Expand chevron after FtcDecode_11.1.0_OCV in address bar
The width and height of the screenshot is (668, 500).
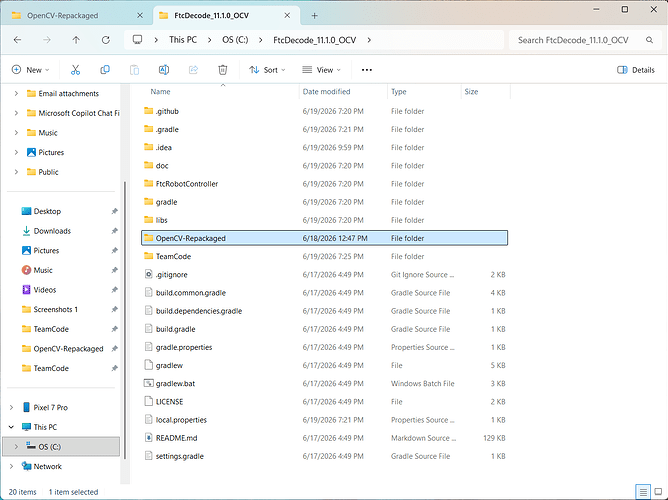(x=369, y=40)
